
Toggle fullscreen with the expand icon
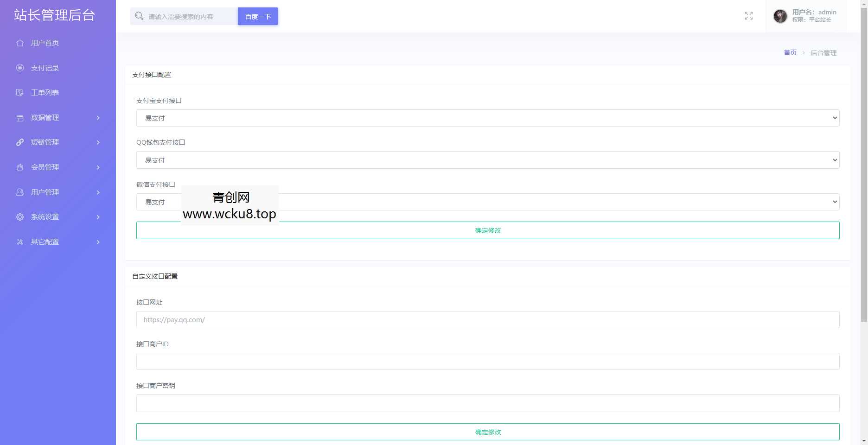(748, 16)
